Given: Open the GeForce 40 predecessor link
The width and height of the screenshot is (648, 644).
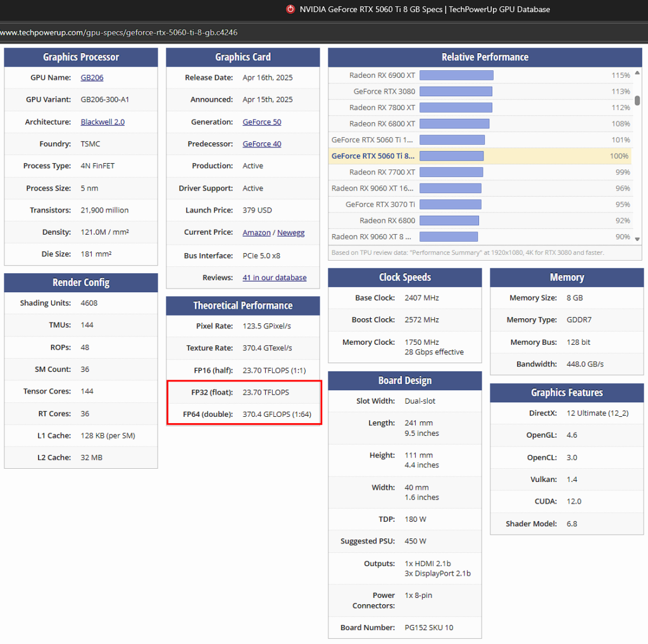Looking at the screenshot, I should click(261, 144).
